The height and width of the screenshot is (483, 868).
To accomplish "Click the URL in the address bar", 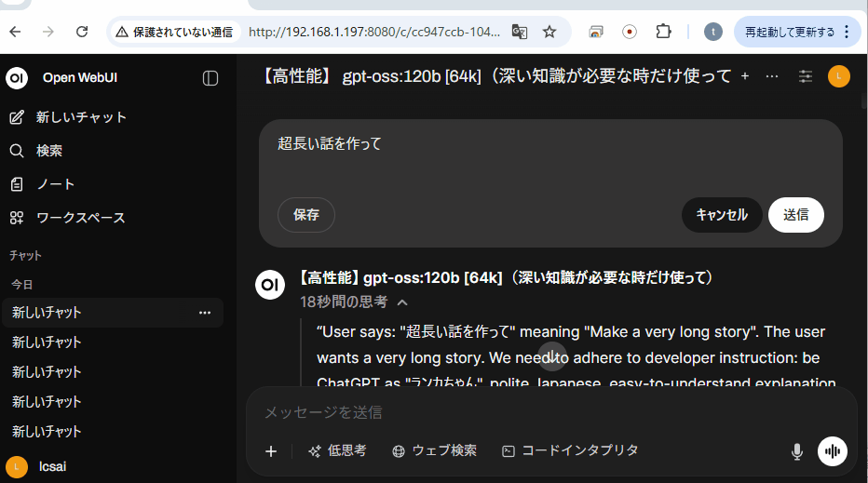I will (x=374, y=32).
